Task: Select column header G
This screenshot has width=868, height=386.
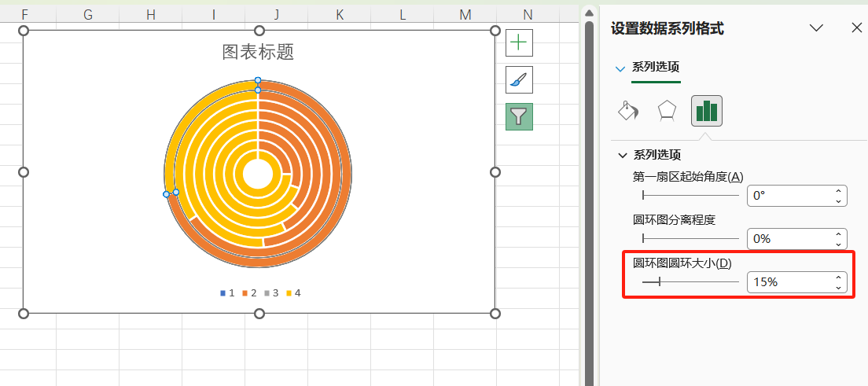Action: point(87,14)
